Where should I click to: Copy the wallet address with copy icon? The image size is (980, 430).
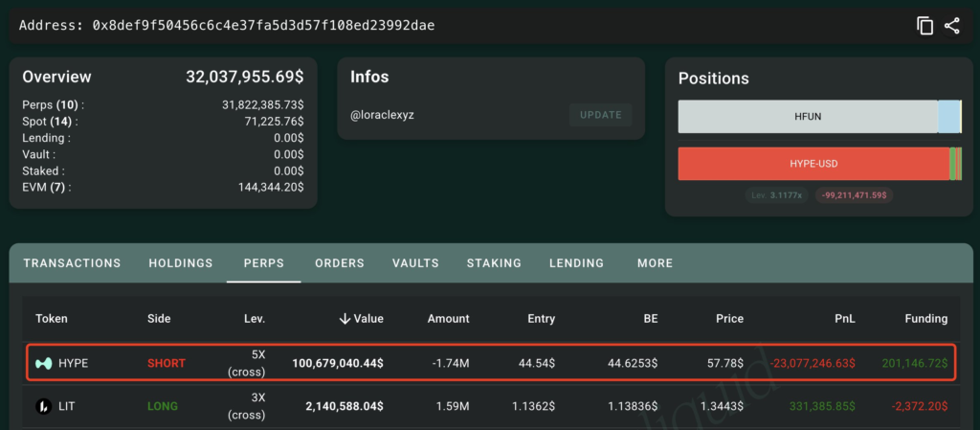925,26
